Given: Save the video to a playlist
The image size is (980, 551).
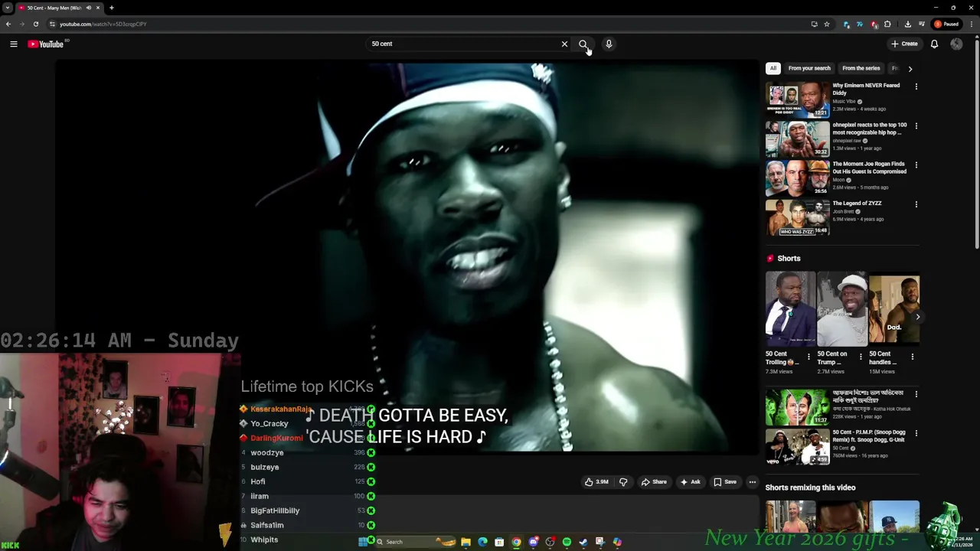Looking at the screenshot, I should [x=725, y=482].
